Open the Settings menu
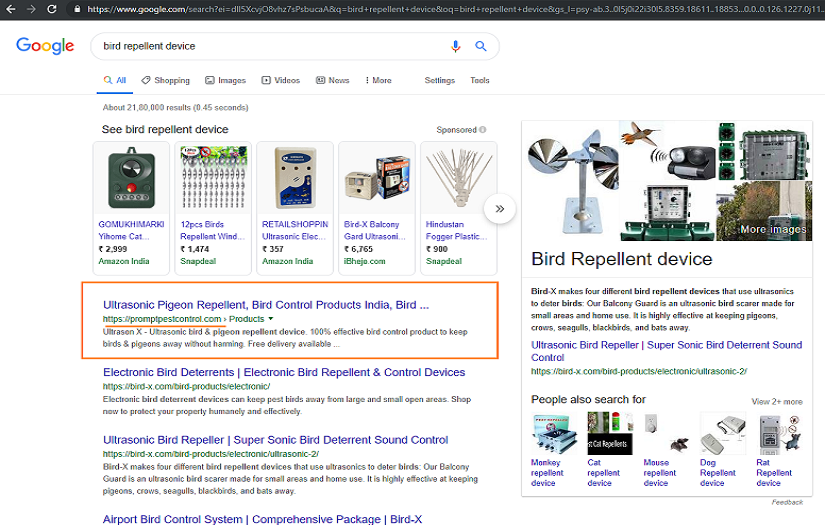The width and height of the screenshot is (825, 525). (439, 80)
